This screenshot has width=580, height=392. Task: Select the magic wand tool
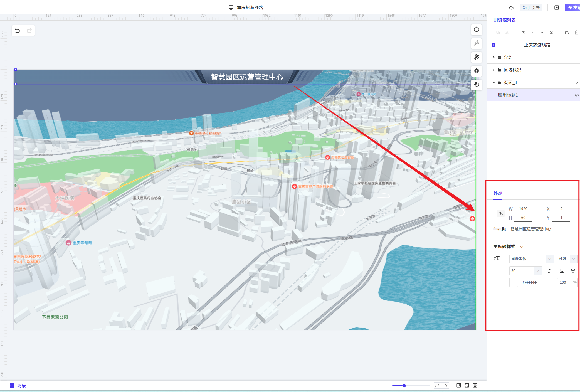point(477,43)
